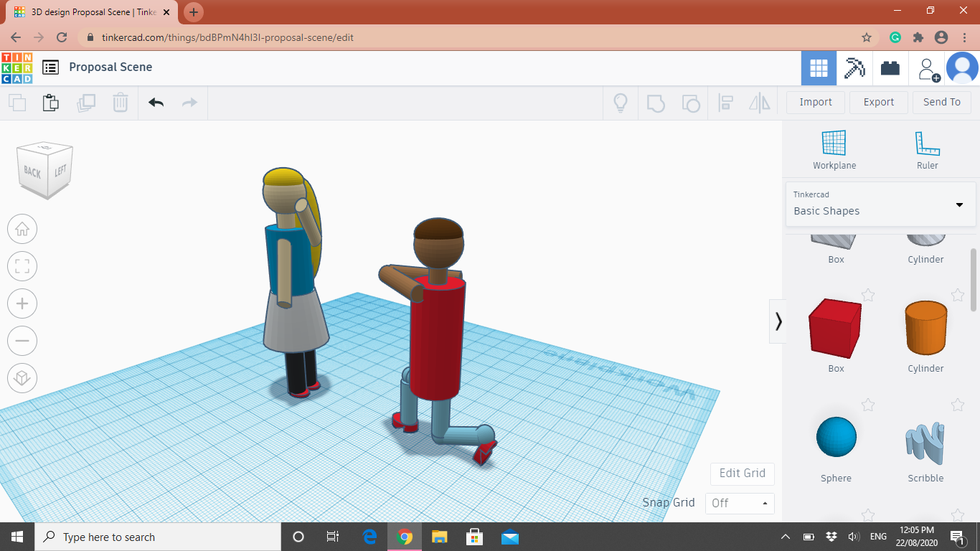
Task: Click the Import button
Action: tap(816, 102)
